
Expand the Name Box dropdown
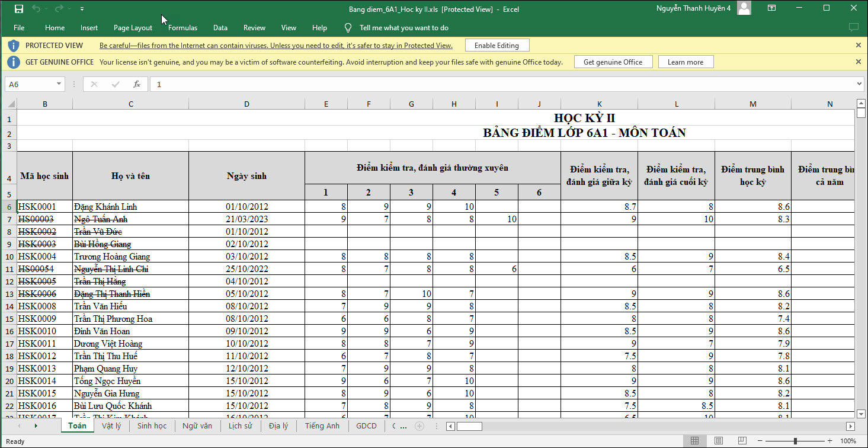click(x=59, y=84)
